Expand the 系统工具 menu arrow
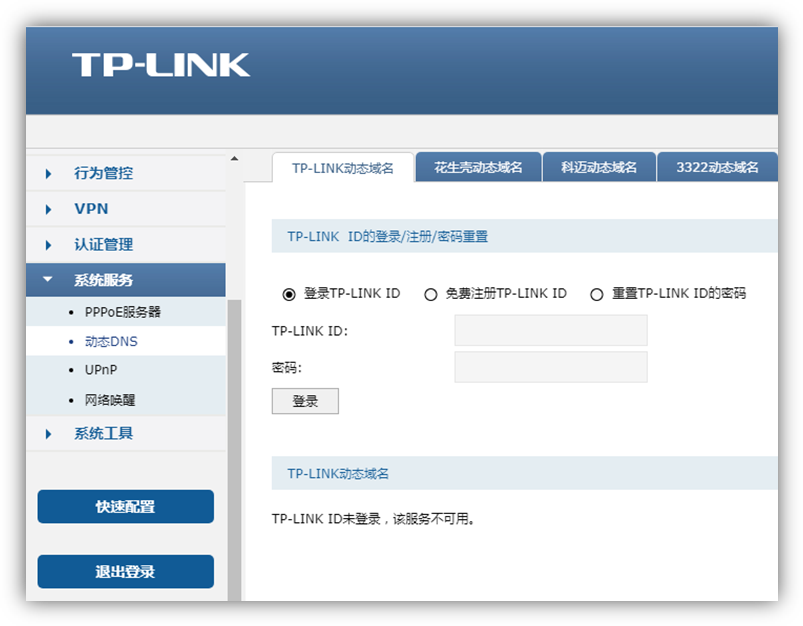 pyautogui.click(x=48, y=434)
